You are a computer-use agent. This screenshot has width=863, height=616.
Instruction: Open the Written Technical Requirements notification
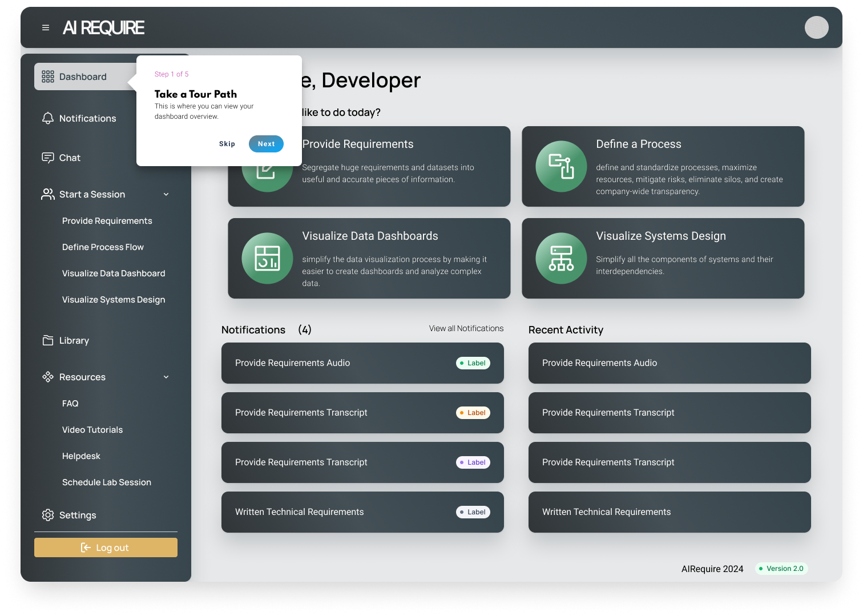362,512
